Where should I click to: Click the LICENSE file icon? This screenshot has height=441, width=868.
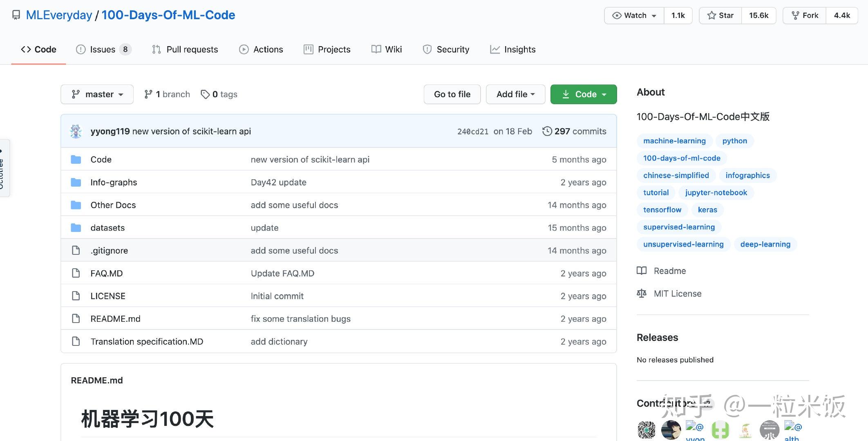pyautogui.click(x=76, y=296)
